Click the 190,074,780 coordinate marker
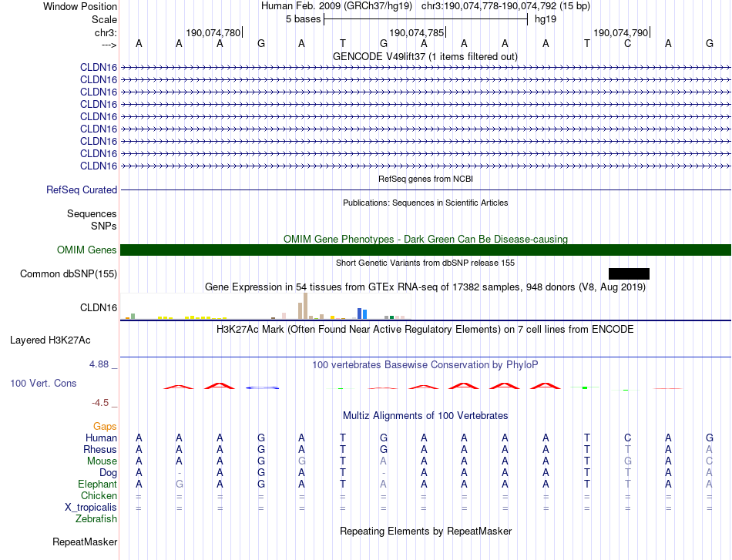The height and width of the screenshot is (560, 732). tap(213, 32)
